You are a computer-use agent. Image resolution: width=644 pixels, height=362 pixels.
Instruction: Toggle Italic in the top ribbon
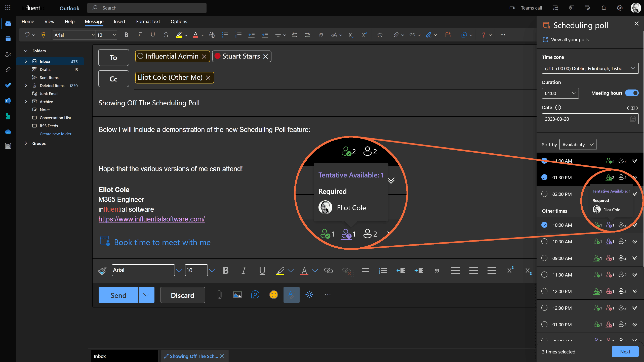[139, 35]
